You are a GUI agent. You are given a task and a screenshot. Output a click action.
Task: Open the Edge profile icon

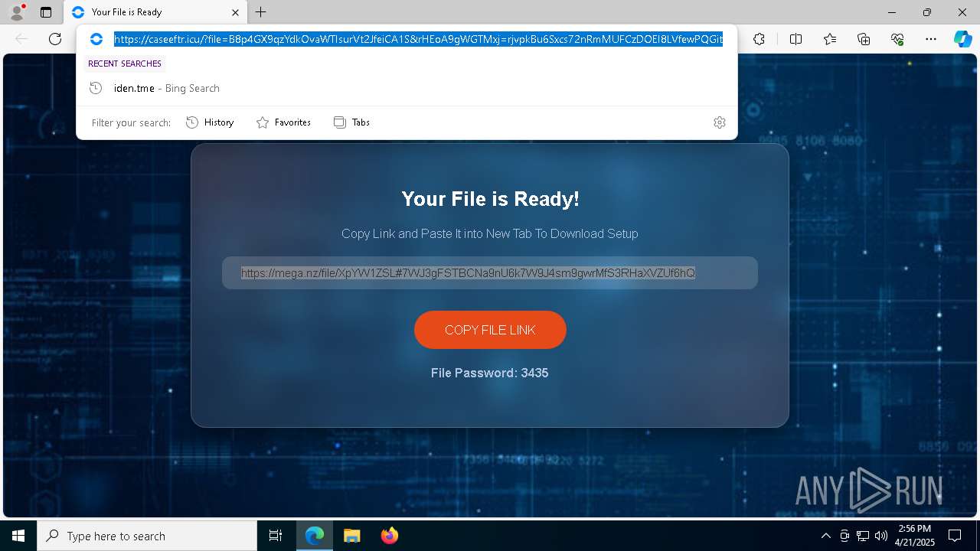point(17,12)
